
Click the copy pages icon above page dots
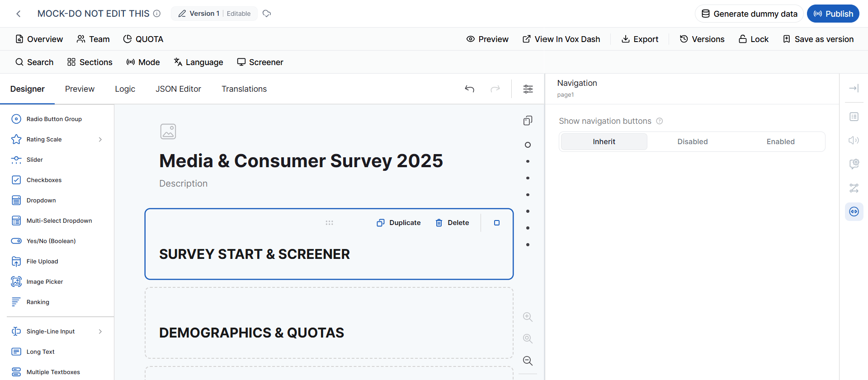[528, 121]
